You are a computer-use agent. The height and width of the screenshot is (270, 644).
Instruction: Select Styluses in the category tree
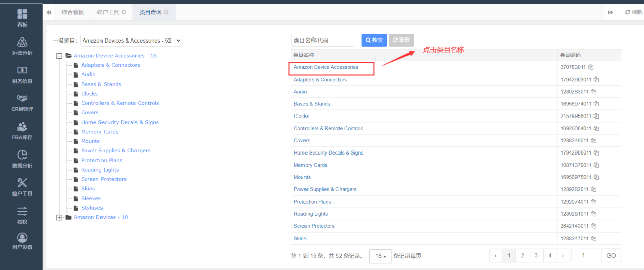(92, 208)
